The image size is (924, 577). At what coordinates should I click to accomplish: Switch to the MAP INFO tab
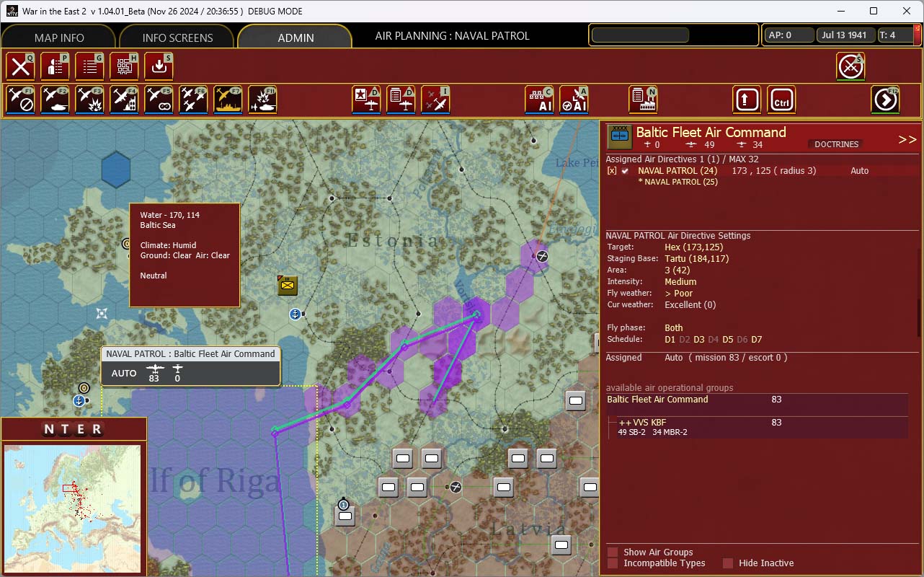click(59, 38)
